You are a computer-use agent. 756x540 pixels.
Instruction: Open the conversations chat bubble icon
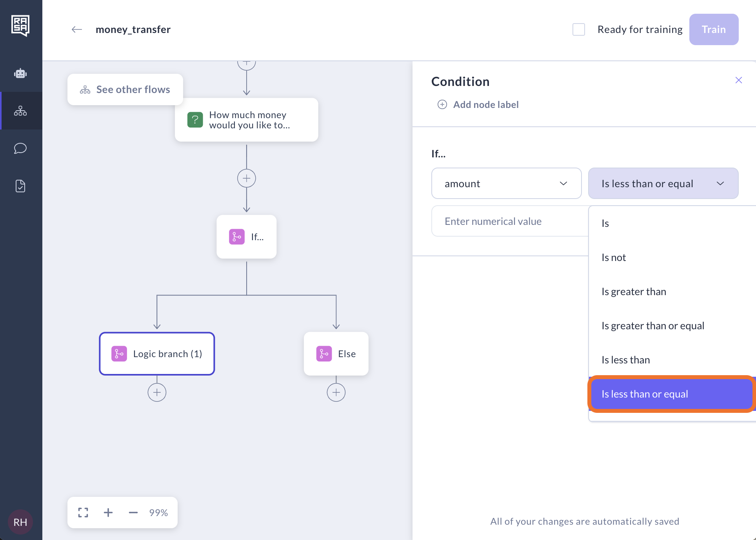(x=20, y=148)
